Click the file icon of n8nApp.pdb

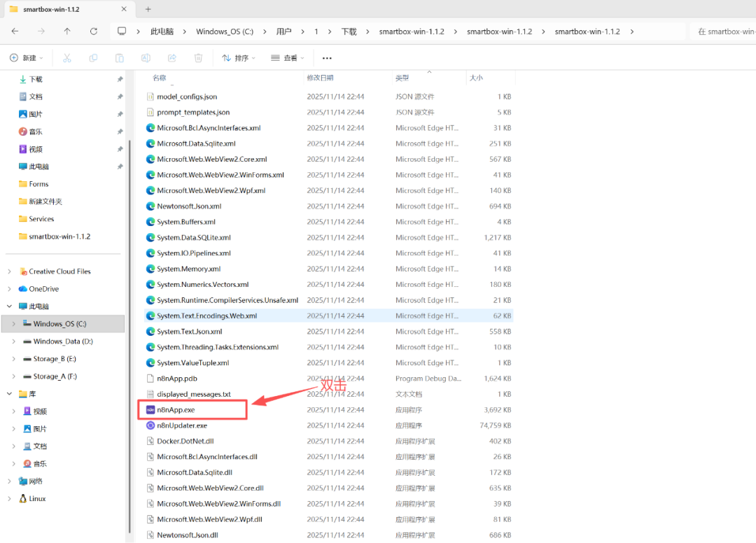click(x=150, y=379)
